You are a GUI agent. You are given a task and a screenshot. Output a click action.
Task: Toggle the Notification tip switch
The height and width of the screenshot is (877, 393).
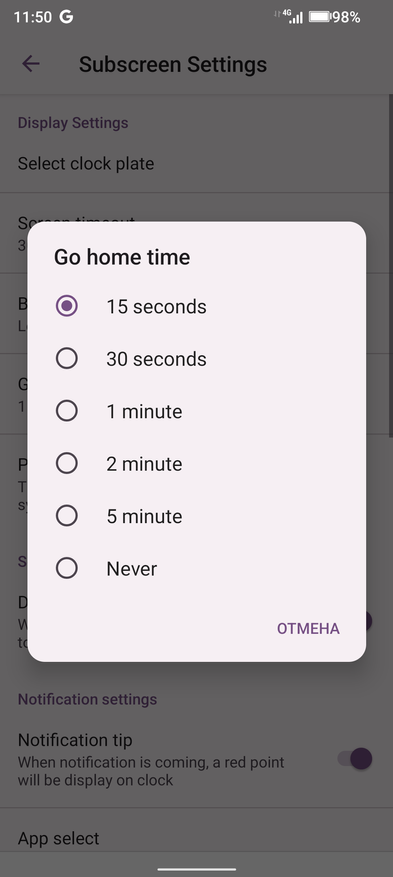[355, 759]
